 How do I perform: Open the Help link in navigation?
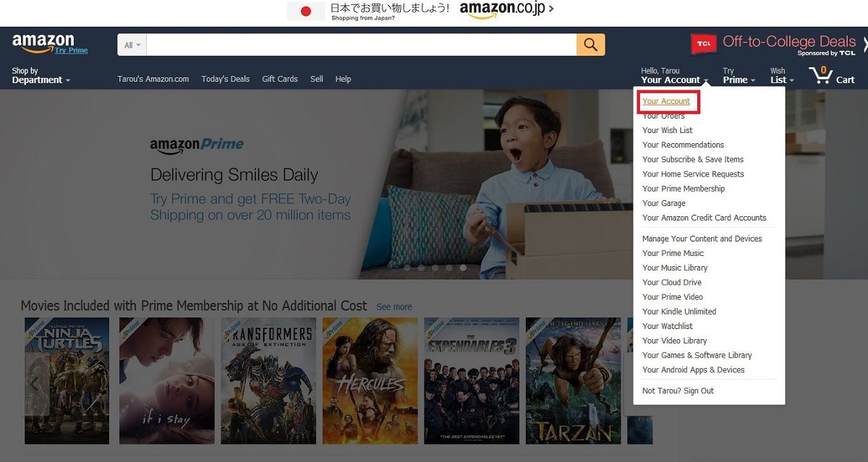343,79
